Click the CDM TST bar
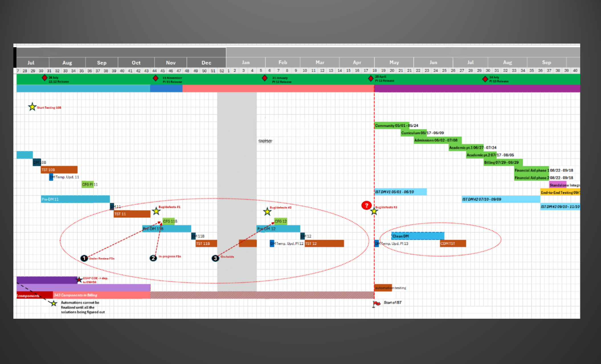The width and height of the screenshot is (601, 364). [453, 244]
